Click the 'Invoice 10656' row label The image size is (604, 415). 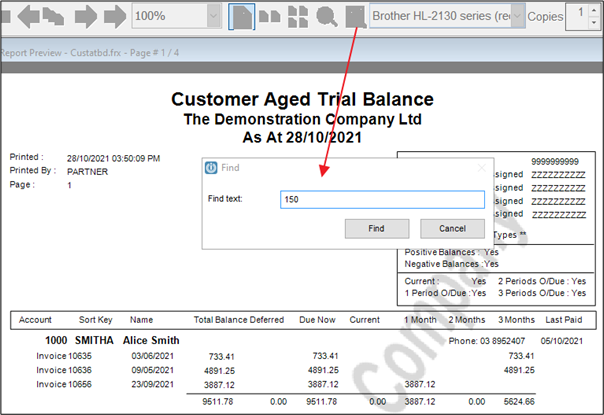tap(64, 385)
